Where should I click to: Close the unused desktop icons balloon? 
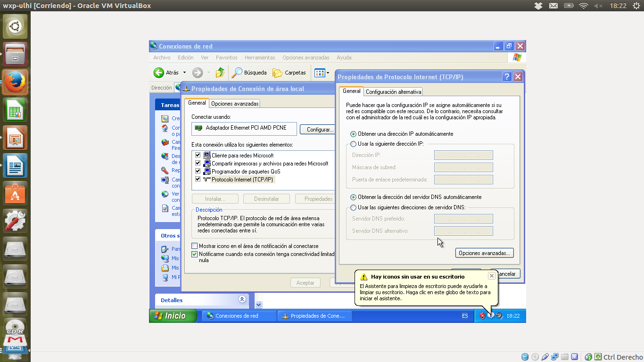tap(491, 276)
